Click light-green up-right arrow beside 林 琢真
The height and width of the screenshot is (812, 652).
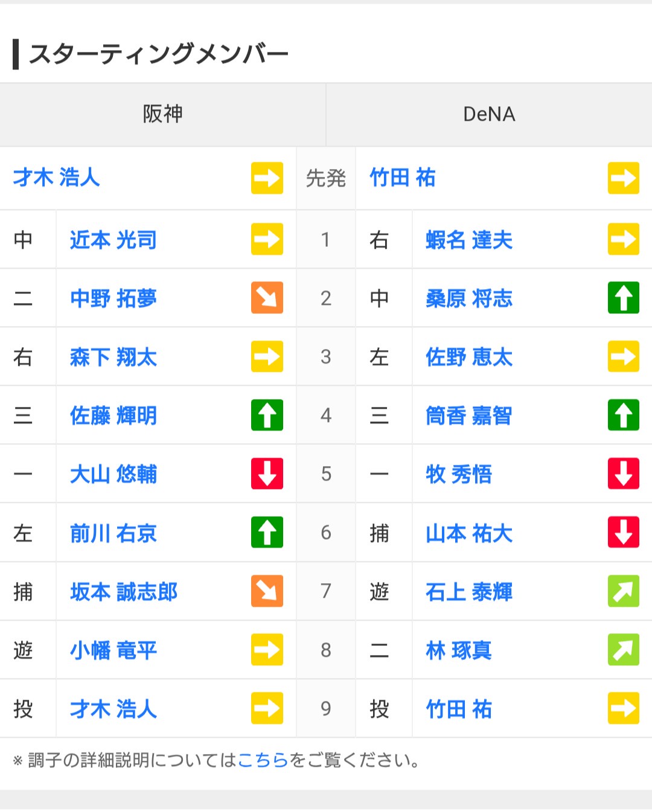(x=623, y=650)
